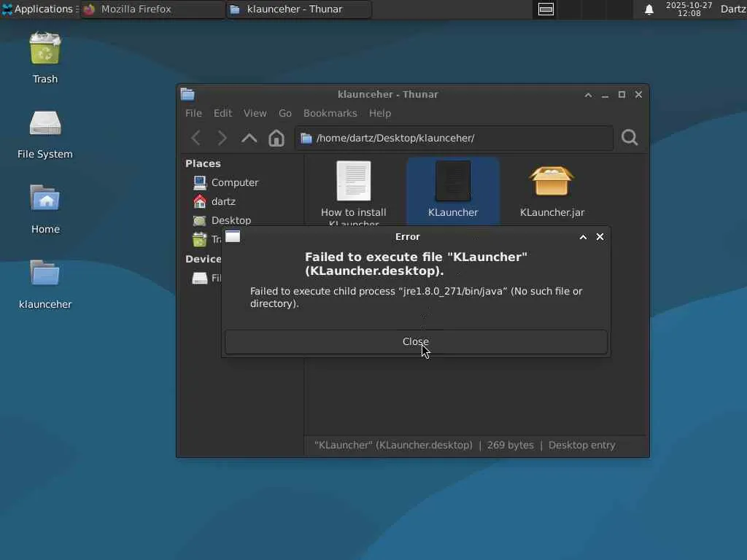Click the Dartz user menu in panel
The height and width of the screenshot is (560, 747).
coord(733,9)
